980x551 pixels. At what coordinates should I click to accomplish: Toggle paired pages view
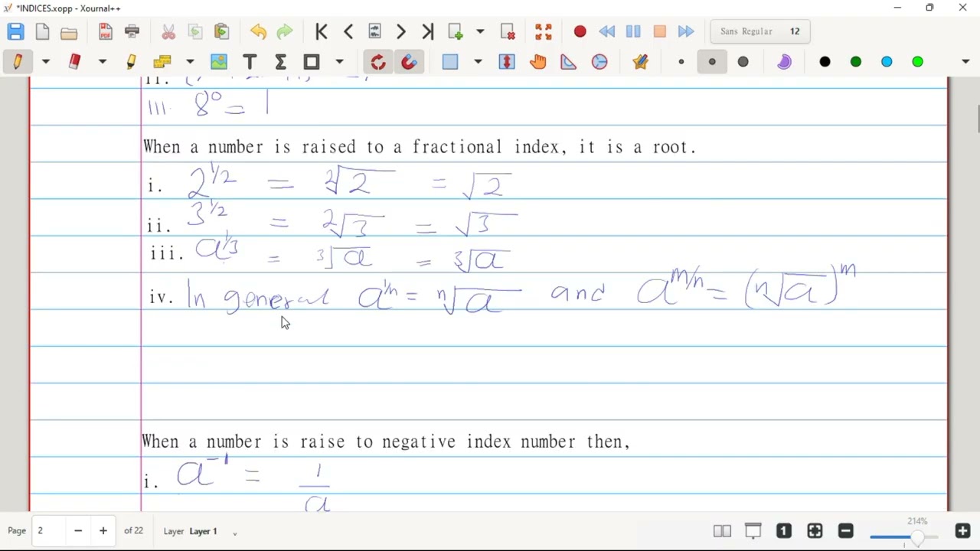pos(722,531)
